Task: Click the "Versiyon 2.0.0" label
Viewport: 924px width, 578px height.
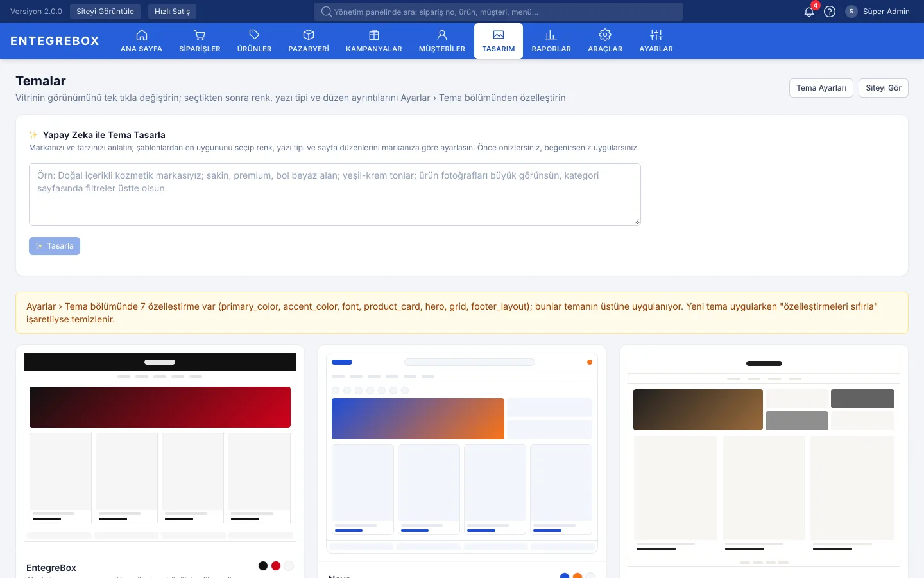Action: pos(36,12)
